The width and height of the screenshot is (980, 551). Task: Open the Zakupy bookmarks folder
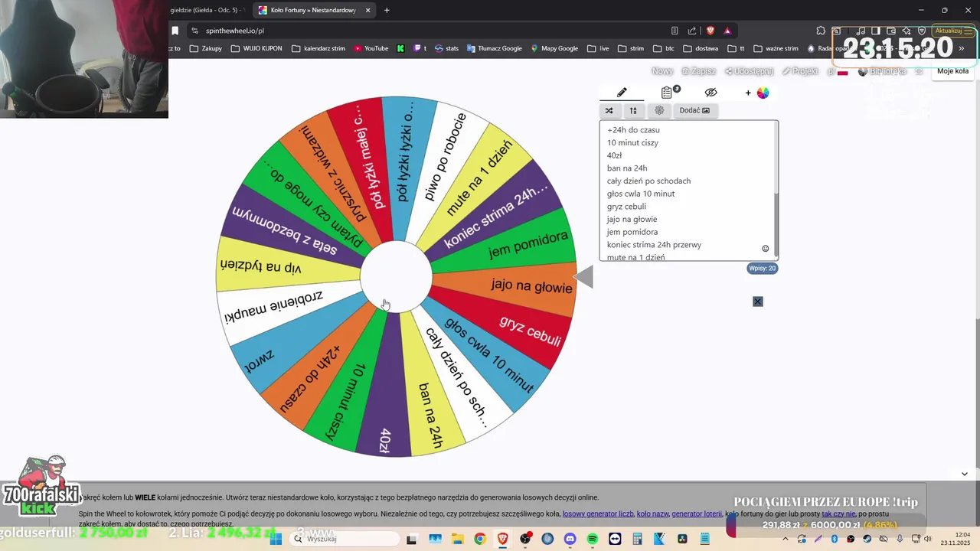206,48
